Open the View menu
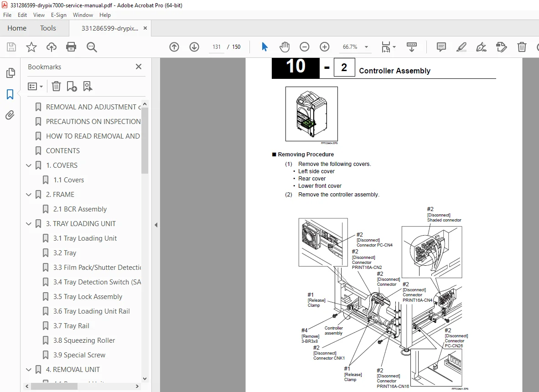This screenshot has height=392, width=539. tap(39, 15)
